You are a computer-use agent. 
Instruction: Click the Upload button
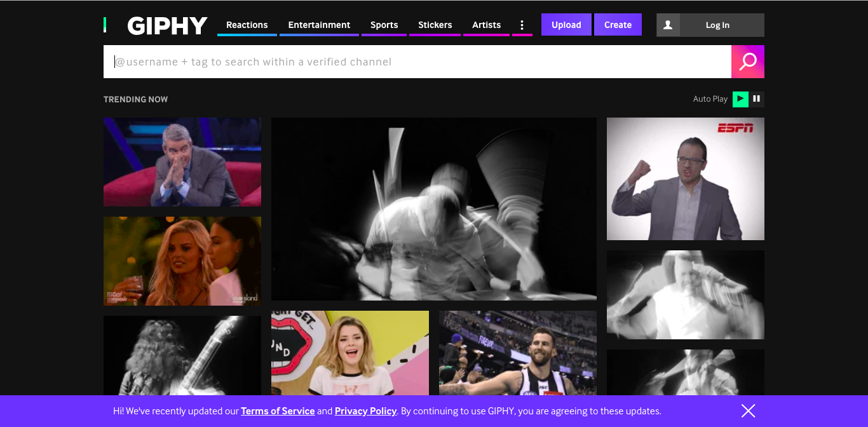(566, 25)
